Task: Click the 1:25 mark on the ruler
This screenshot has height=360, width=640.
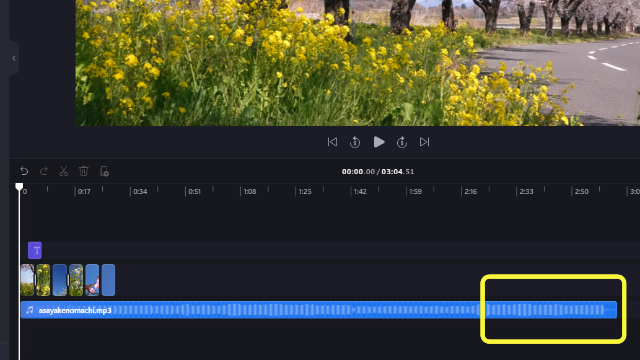Action: click(305, 191)
